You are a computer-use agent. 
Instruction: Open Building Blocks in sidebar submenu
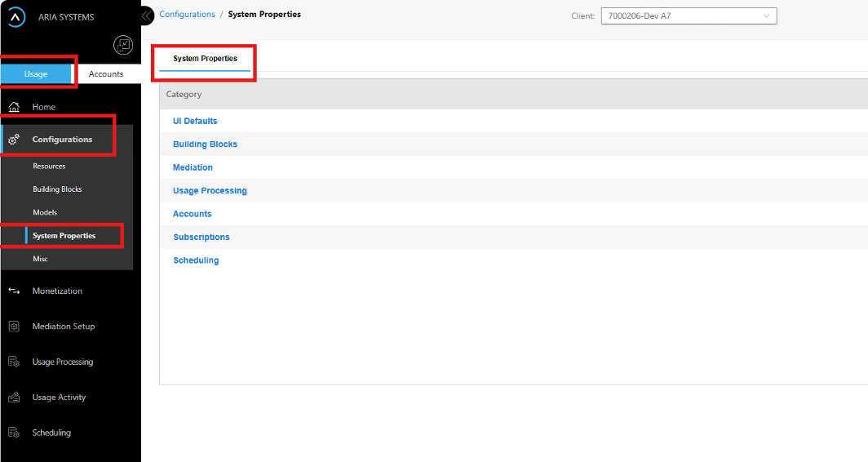57,189
